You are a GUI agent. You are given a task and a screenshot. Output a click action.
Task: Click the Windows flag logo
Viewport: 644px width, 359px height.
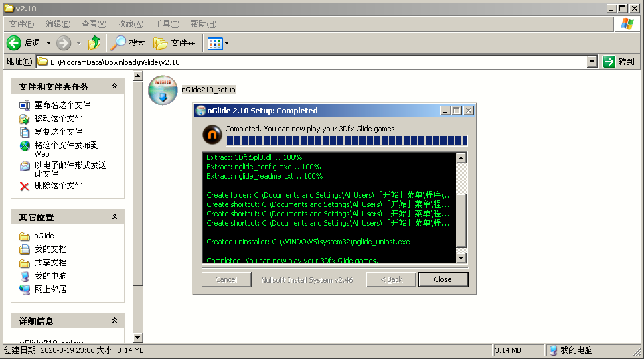(627, 24)
